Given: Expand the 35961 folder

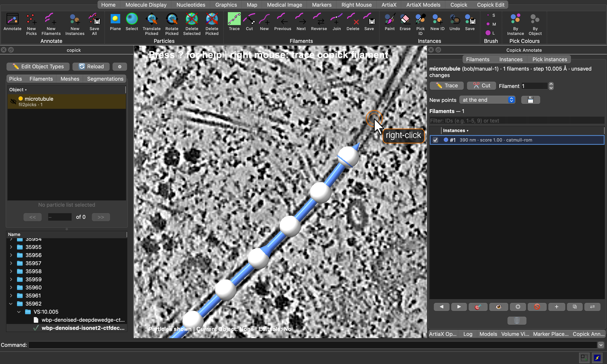Looking at the screenshot, I should click(11, 296).
